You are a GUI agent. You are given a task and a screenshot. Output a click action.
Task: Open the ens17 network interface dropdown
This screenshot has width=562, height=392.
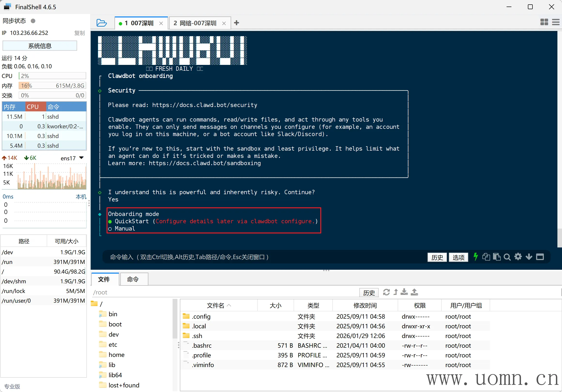[81, 158]
